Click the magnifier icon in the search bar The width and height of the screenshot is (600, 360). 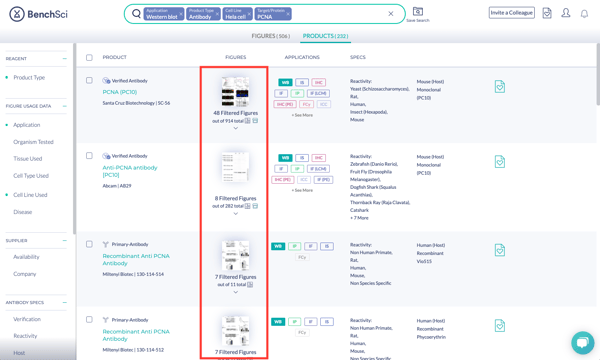136,14
